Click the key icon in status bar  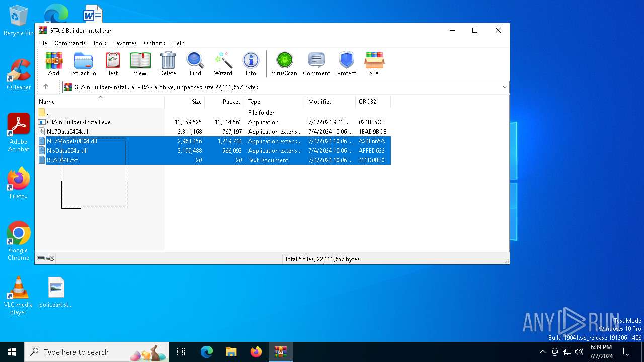click(50, 259)
